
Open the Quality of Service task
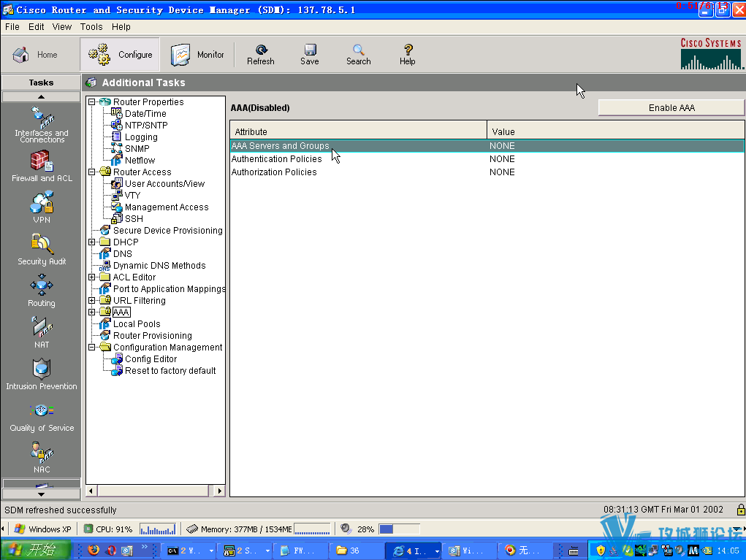(42, 416)
